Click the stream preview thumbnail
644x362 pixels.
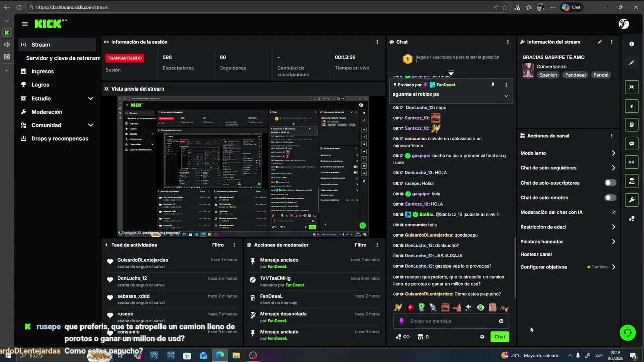(244, 166)
